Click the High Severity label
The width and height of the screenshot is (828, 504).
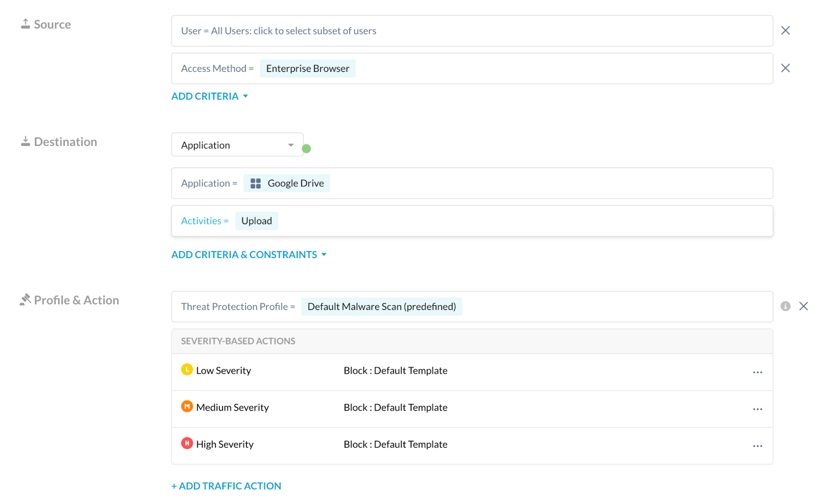[x=225, y=444]
